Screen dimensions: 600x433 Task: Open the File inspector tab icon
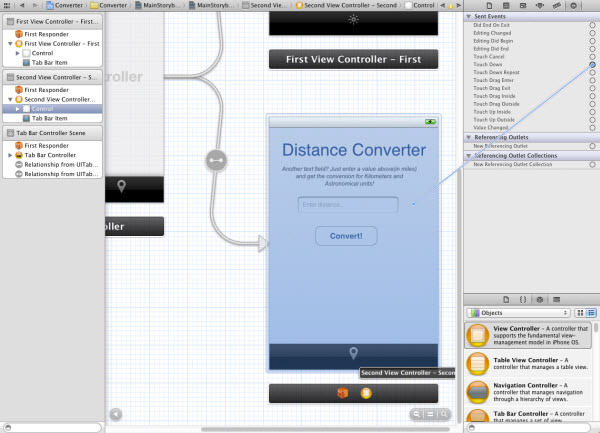[489, 5]
